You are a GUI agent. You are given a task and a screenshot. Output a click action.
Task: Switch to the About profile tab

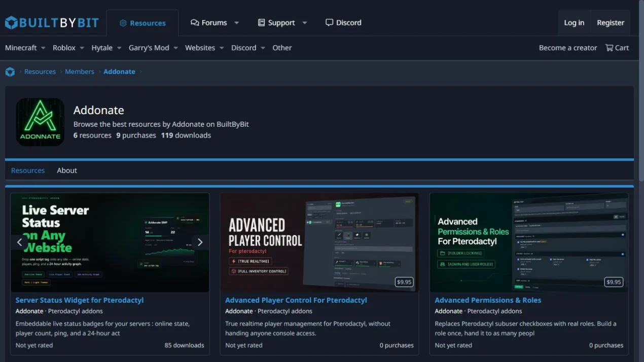click(x=67, y=170)
